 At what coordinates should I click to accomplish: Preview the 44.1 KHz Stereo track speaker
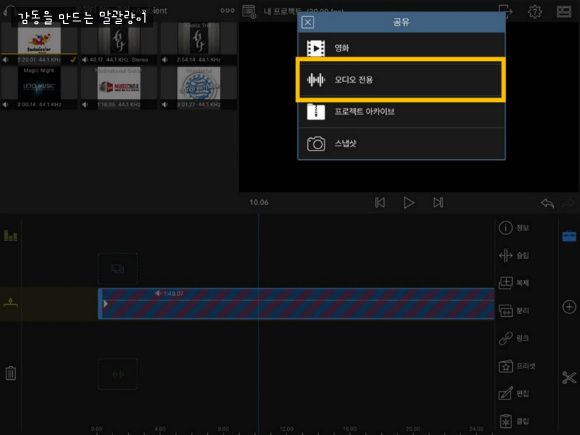[x=85, y=60]
